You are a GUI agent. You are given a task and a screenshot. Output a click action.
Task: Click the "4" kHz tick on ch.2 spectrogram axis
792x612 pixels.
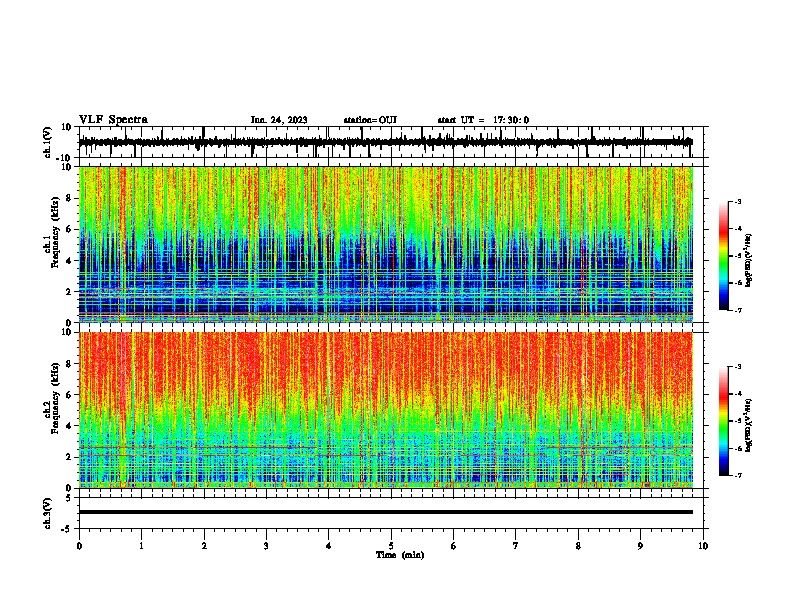tap(70, 426)
